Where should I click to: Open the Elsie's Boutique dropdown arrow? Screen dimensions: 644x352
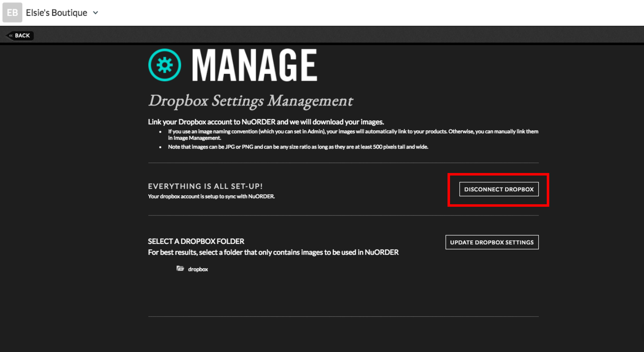click(96, 13)
